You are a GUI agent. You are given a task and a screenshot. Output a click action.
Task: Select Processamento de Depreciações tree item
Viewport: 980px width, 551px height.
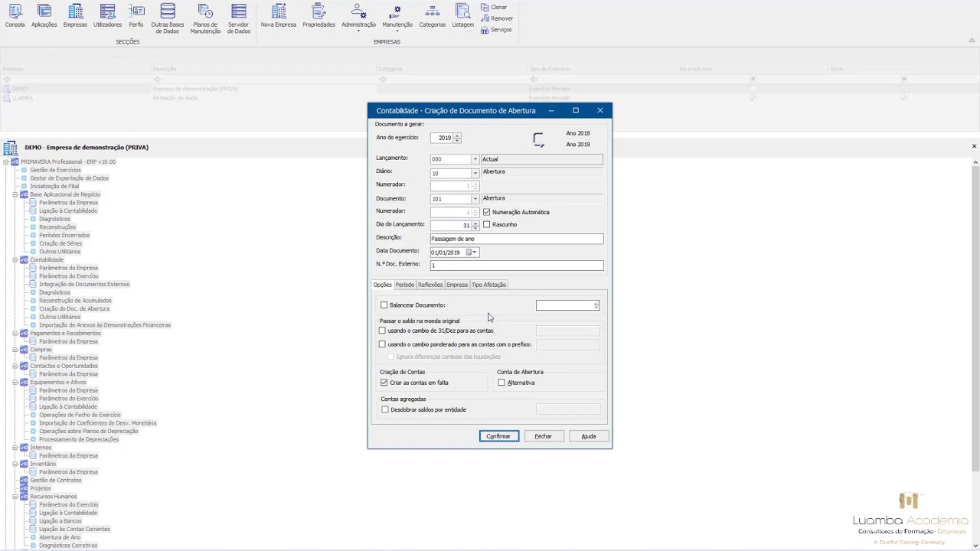(79, 439)
